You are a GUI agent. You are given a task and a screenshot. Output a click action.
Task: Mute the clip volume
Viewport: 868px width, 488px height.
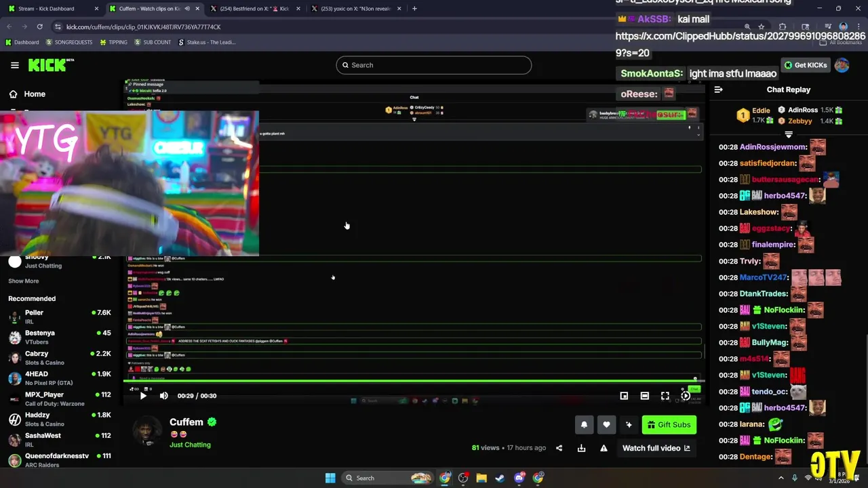point(163,396)
